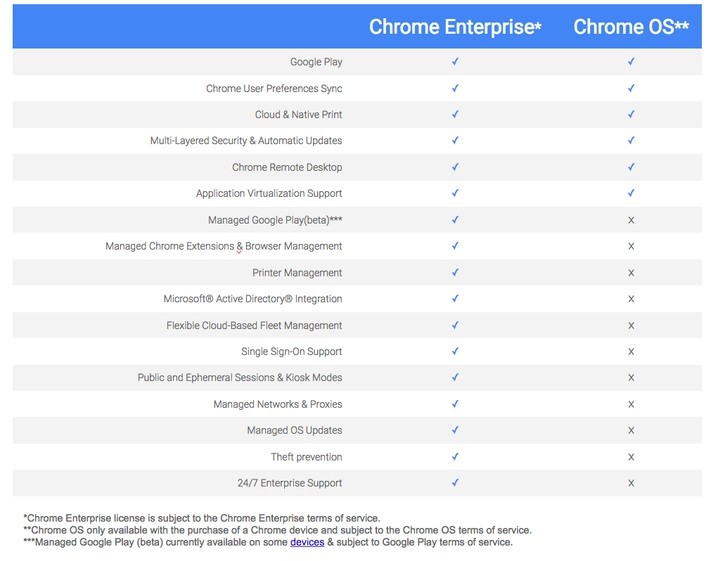
Task: Click Chrome OS X mark for Managed Google Play(beta)
Action: pos(631,220)
